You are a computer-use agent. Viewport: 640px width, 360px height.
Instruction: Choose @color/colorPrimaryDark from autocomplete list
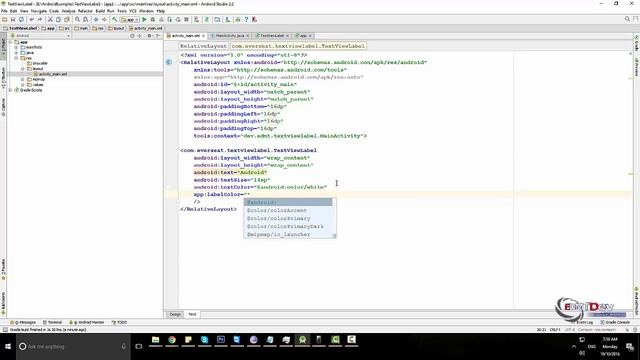[x=288, y=226]
